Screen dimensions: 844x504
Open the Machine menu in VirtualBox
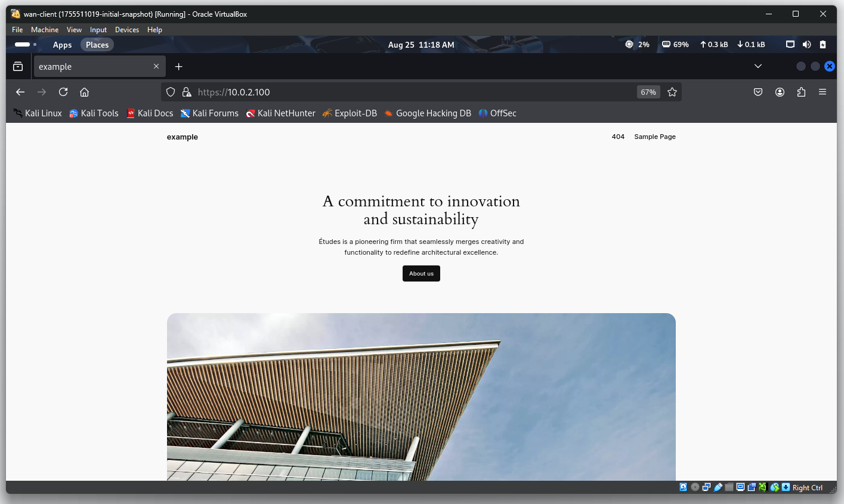click(x=45, y=30)
